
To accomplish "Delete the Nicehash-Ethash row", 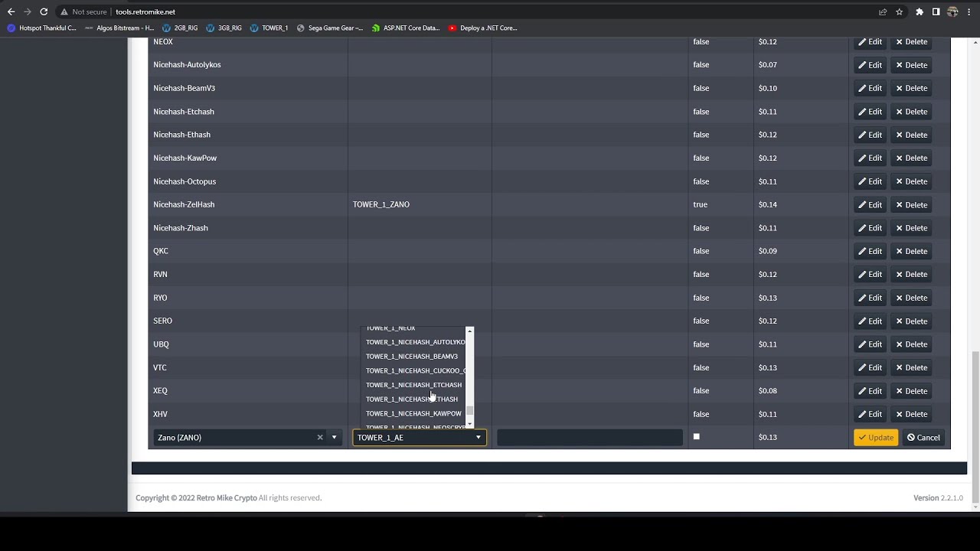I will tap(911, 135).
